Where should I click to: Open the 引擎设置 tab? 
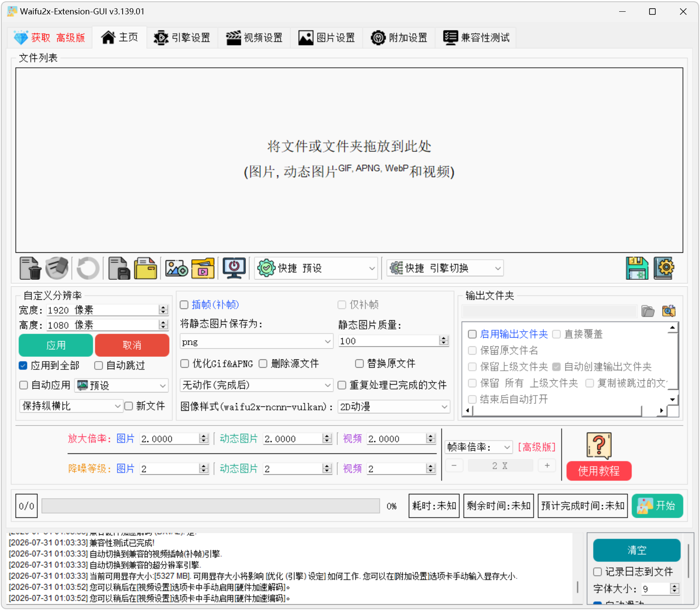(x=182, y=37)
